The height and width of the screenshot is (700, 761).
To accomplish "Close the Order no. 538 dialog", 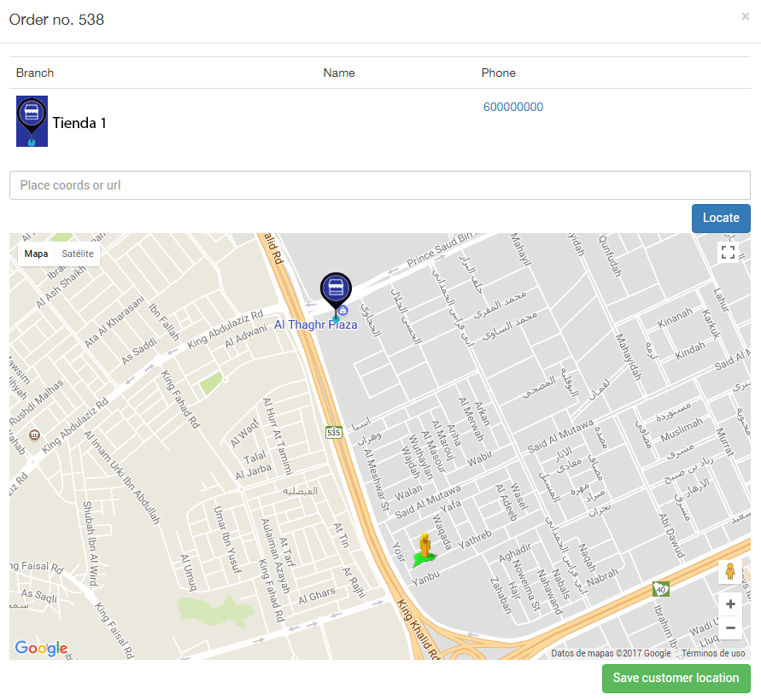I will coord(746,16).
